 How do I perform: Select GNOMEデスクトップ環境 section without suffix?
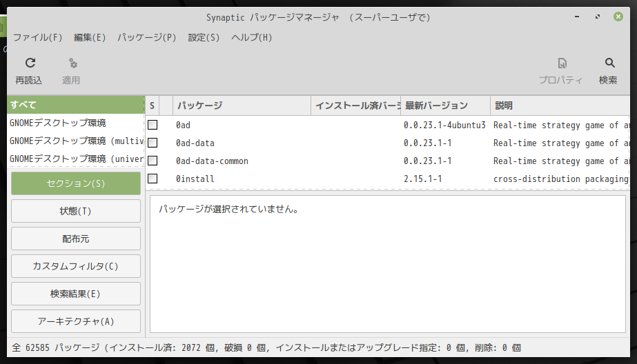click(76, 123)
